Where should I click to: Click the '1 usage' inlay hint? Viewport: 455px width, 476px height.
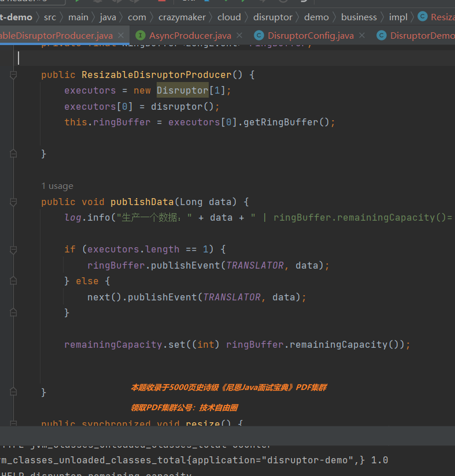(x=57, y=186)
